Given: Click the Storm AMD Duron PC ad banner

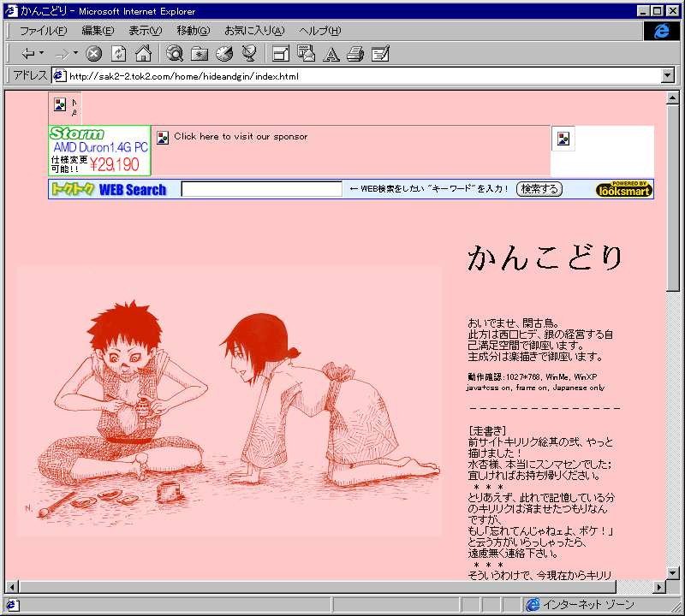Looking at the screenshot, I should pos(99,151).
